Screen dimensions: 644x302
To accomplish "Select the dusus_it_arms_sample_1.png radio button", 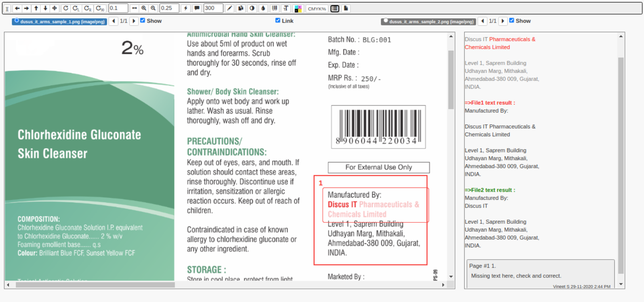I will coord(17,21).
